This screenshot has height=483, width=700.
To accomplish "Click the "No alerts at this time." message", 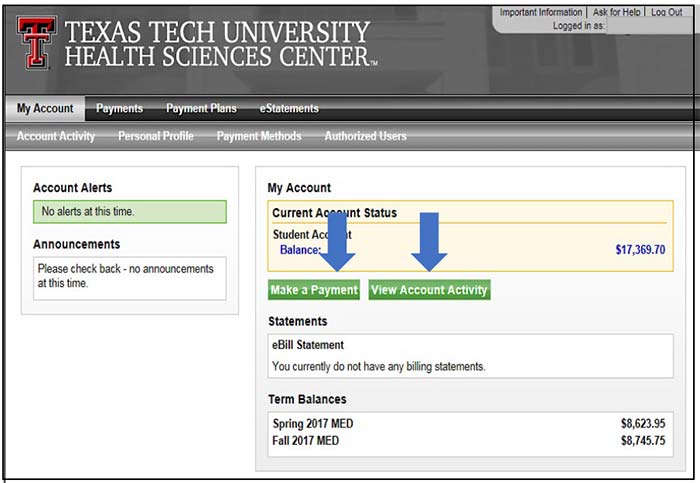I will 88,211.
